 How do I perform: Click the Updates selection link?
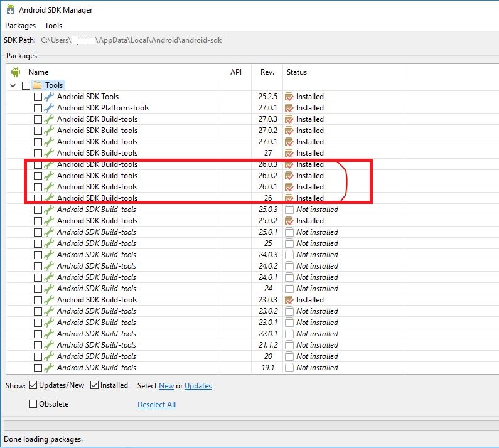coord(198,386)
